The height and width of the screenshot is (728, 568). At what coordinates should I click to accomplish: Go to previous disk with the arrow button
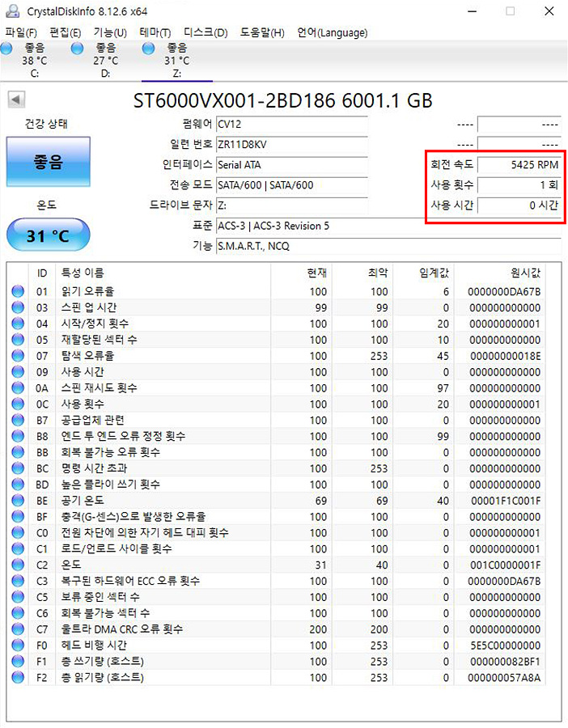point(16,99)
